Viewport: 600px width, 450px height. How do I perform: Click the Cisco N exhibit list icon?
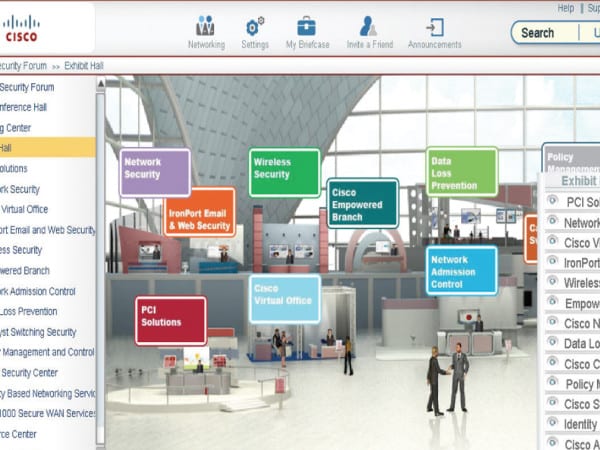[552, 321]
